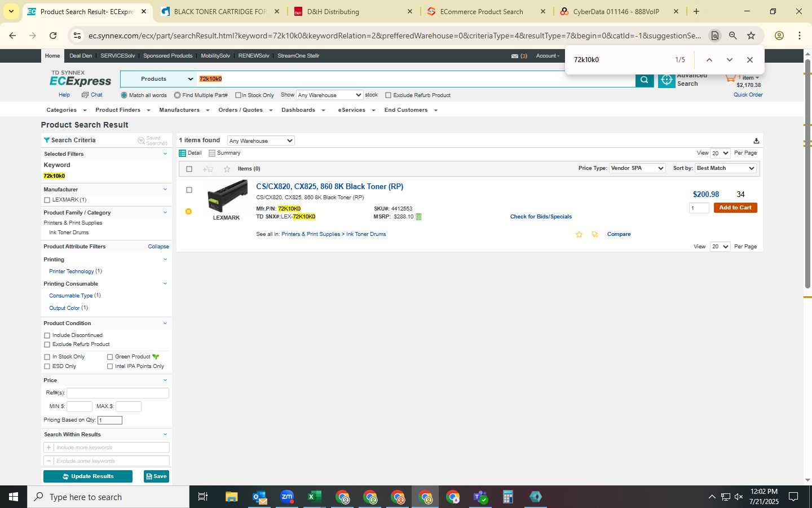Image resolution: width=812 pixels, height=508 pixels.
Task: Click the product quantity field
Action: tap(699, 208)
